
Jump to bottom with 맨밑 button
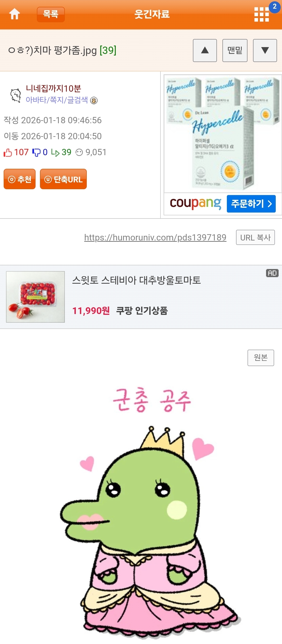coord(235,51)
